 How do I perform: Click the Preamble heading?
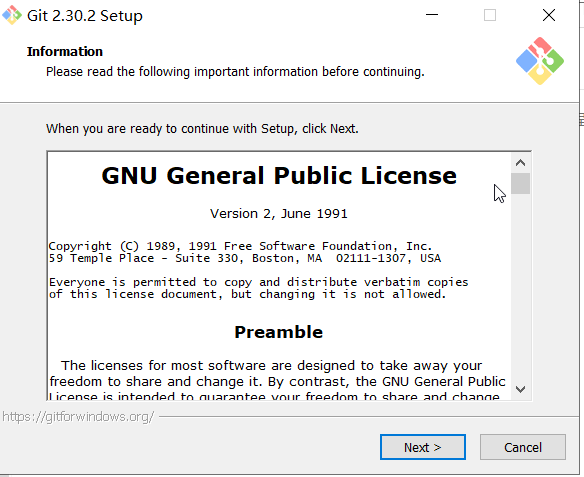pos(279,332)
